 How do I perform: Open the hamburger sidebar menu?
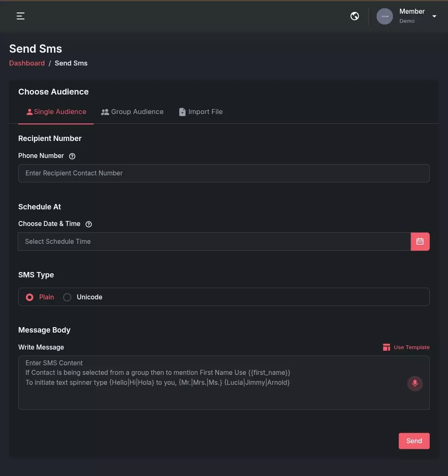(20, 16)
